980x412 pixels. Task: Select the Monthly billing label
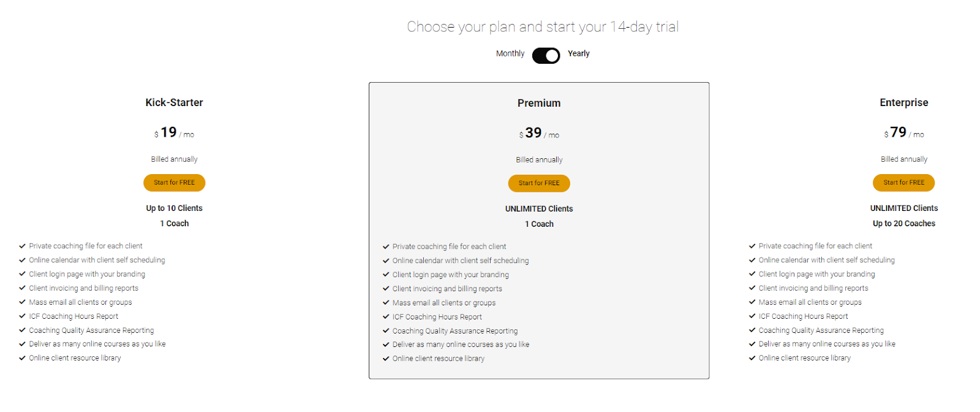tap(510, 54)
